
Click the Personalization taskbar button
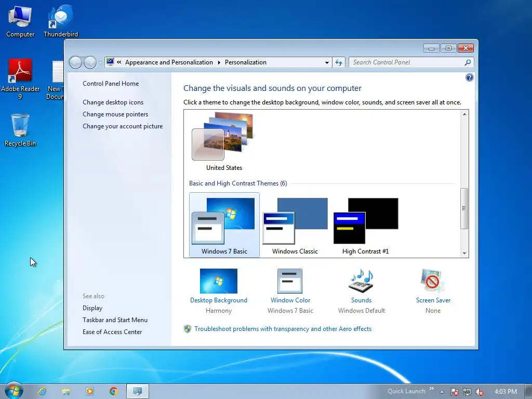tap(137, 391)
